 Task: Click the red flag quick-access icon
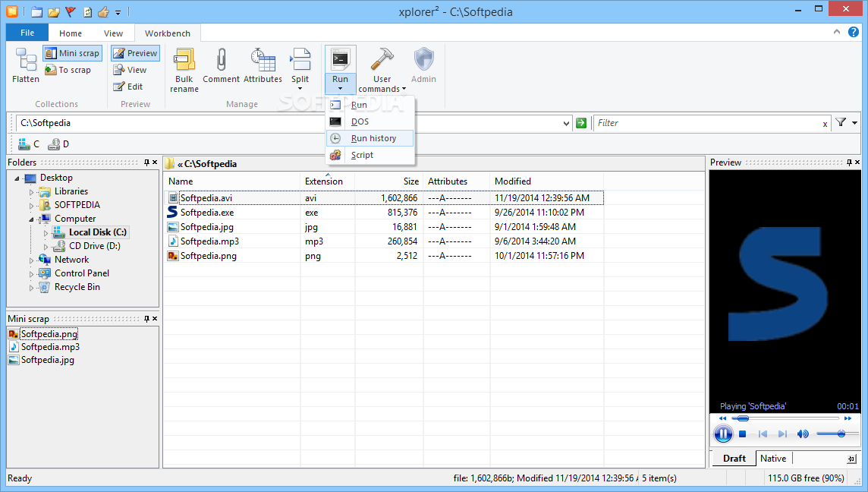point(71,11)
